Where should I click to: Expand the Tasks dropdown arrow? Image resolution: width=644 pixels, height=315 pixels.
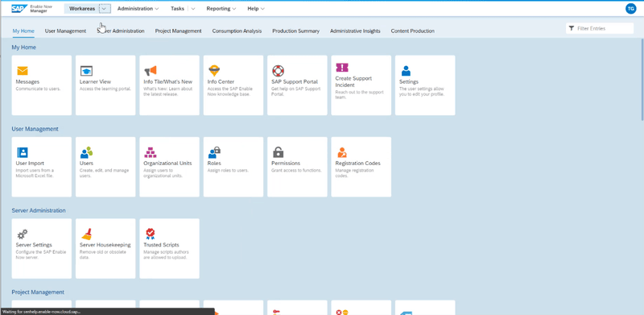click(x=192, y=9)
